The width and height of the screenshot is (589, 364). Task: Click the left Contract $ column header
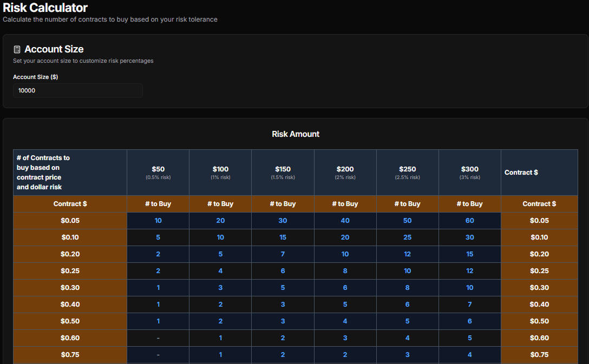click(x=70, y=204)
